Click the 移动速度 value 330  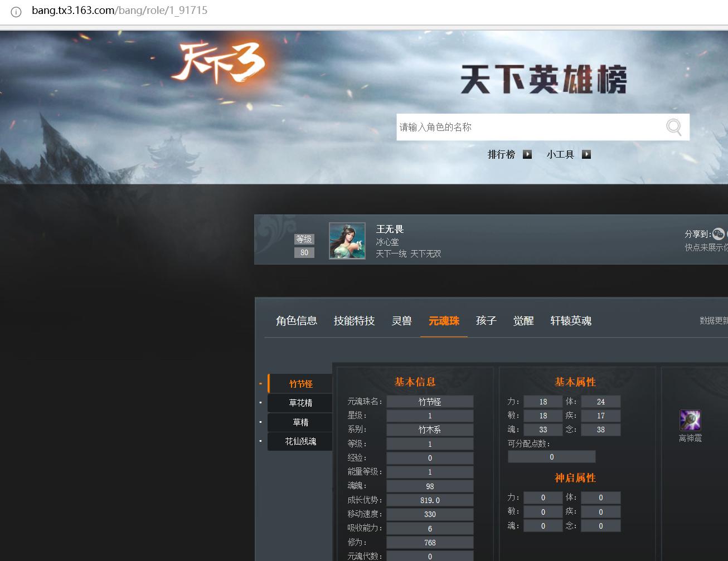pyautogui.click(x=430, y=514)
